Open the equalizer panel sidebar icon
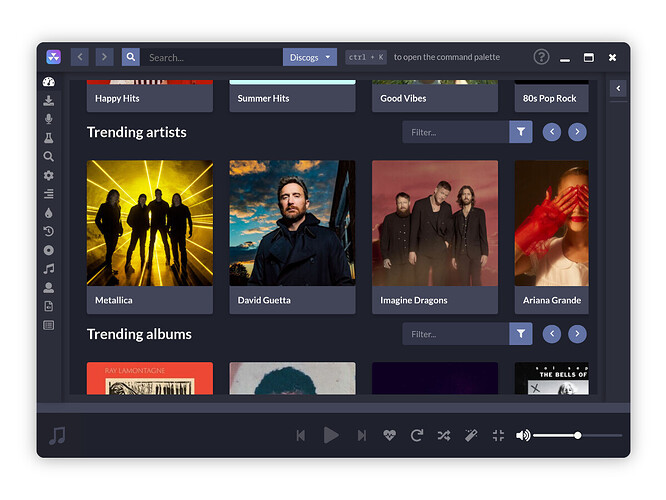666x500 pixels. pos(48,325)
